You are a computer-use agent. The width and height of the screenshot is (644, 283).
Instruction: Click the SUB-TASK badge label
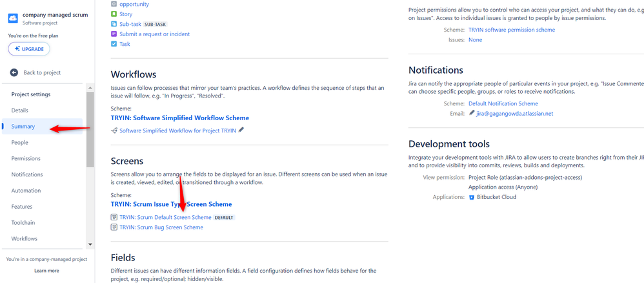(156, 25)
